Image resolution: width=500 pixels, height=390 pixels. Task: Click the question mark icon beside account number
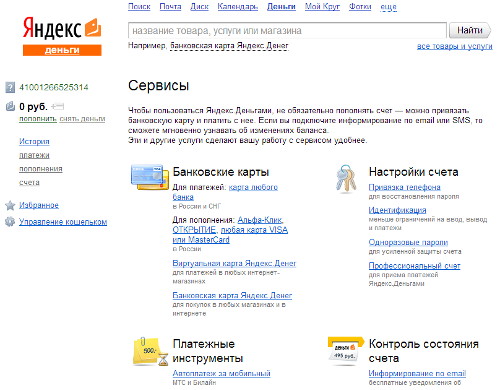pyautogui.click(x=10, y=87)
